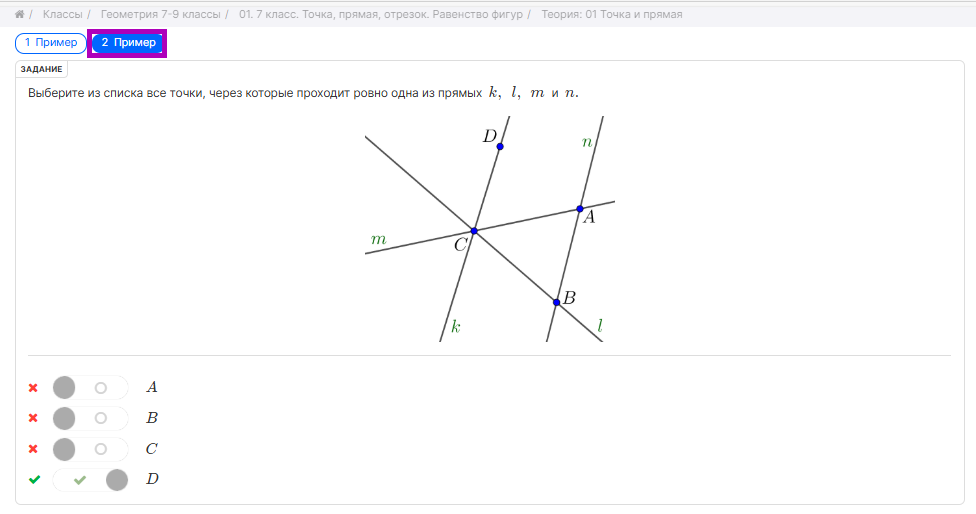Image resolution: width=976 pixels, height=514 pixels.
Task: Click the answer label A in the list
Action: tap(152, 387)
